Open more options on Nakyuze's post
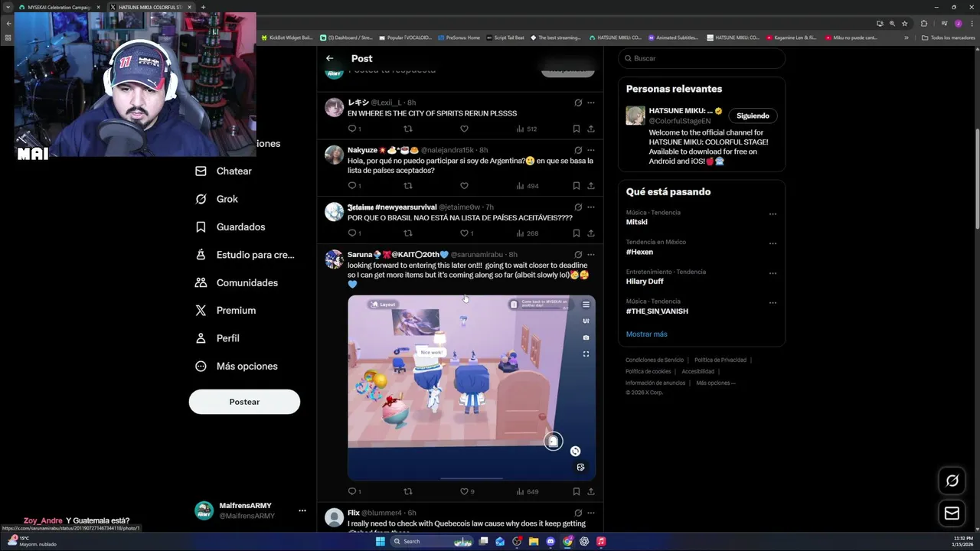This screenshot has height=551, width=980. [590, 150]
